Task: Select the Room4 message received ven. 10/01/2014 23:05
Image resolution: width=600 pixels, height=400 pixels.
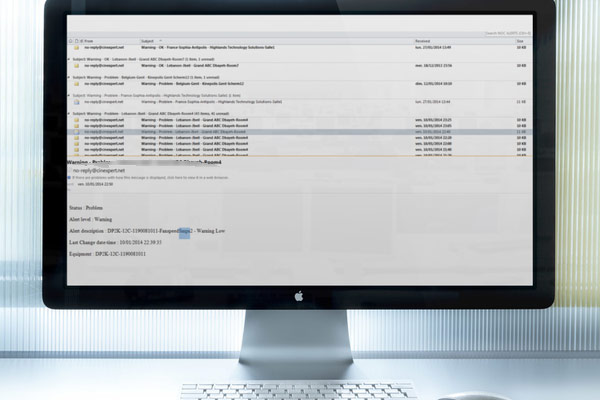Action: [300, 126]
